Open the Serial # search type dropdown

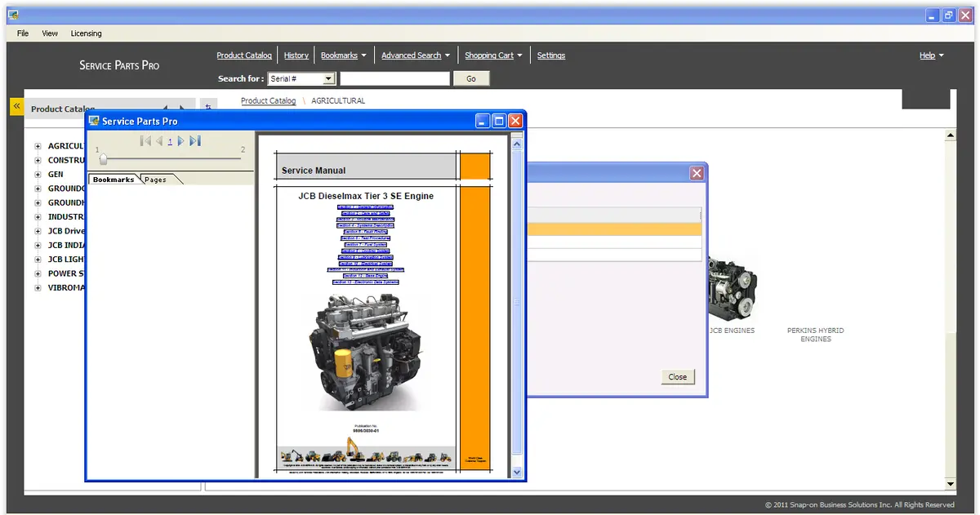(x=328, y=78)
